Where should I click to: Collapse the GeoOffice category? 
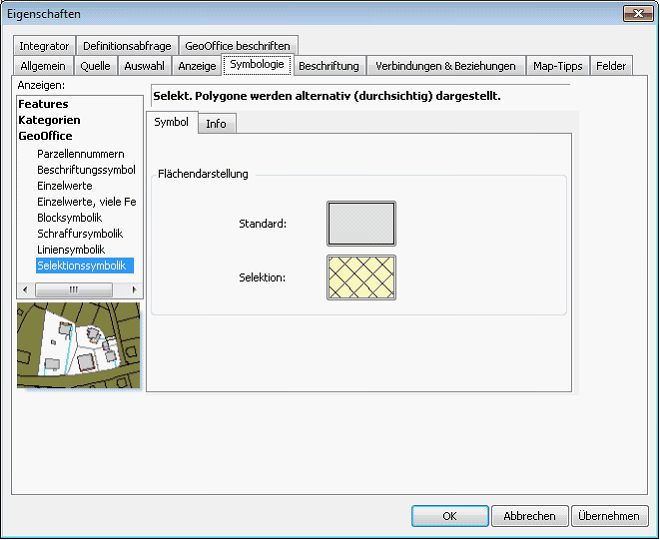[x=45, y=136]
